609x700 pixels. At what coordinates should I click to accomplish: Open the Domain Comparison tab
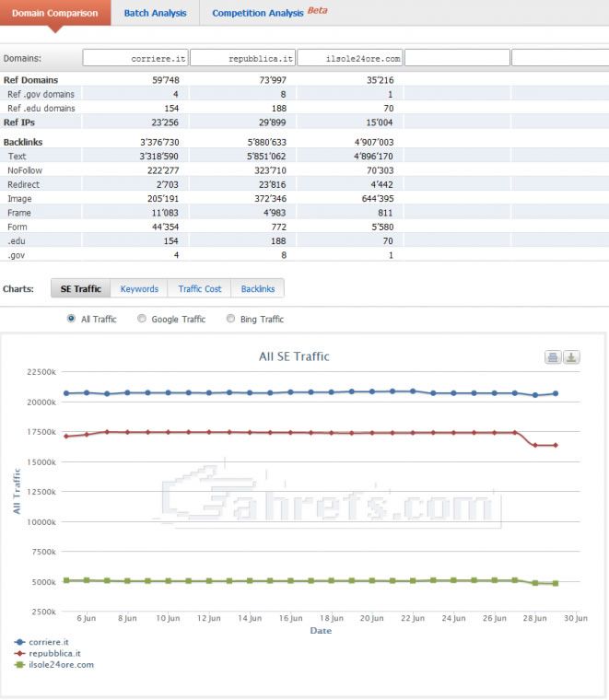pos(54,13)
